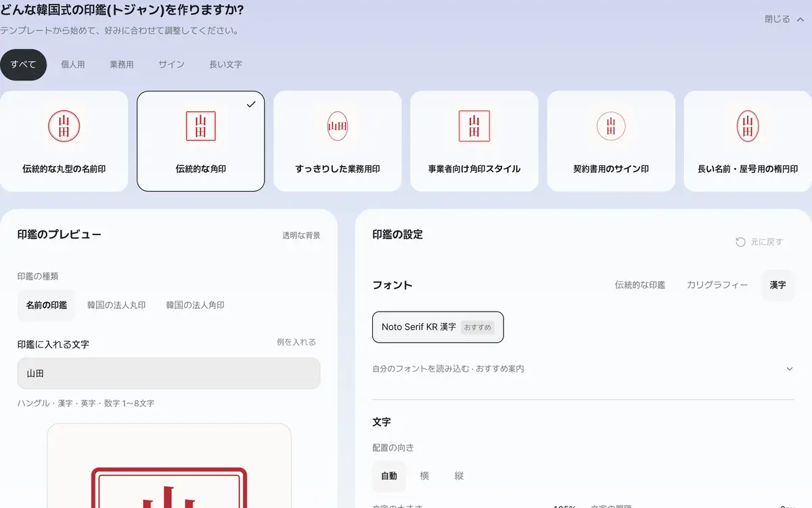Switch font group to 伝統的な印鑑
The height and width of the screenshot is (508, 812).
click(x=639, y=285)
